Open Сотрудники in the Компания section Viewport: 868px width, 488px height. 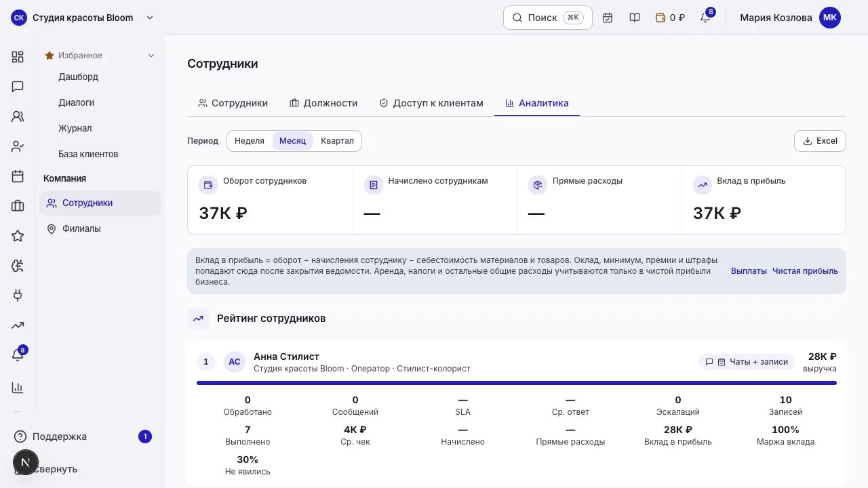[x=100, y=203]
